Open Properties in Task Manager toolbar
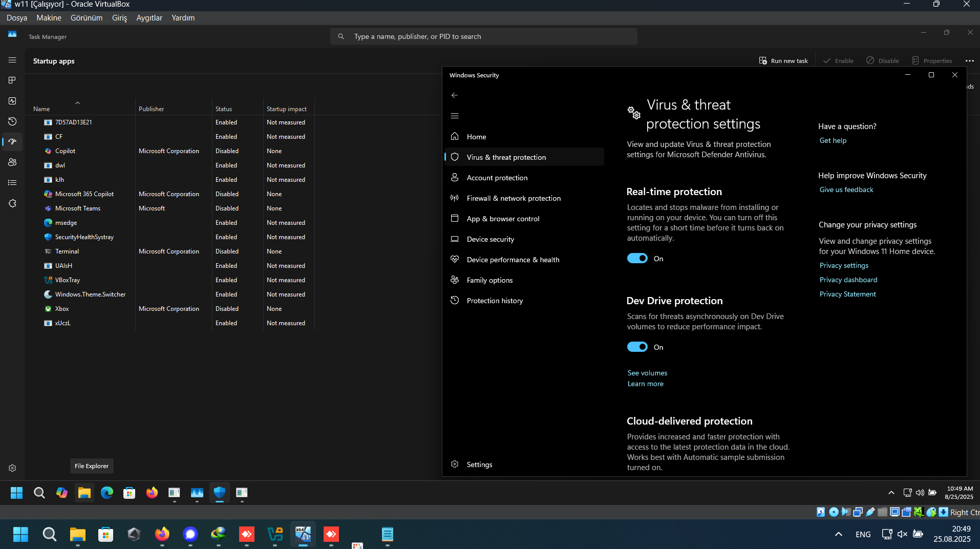This screenshot has height=549, width=980. (x=932, y=60)
